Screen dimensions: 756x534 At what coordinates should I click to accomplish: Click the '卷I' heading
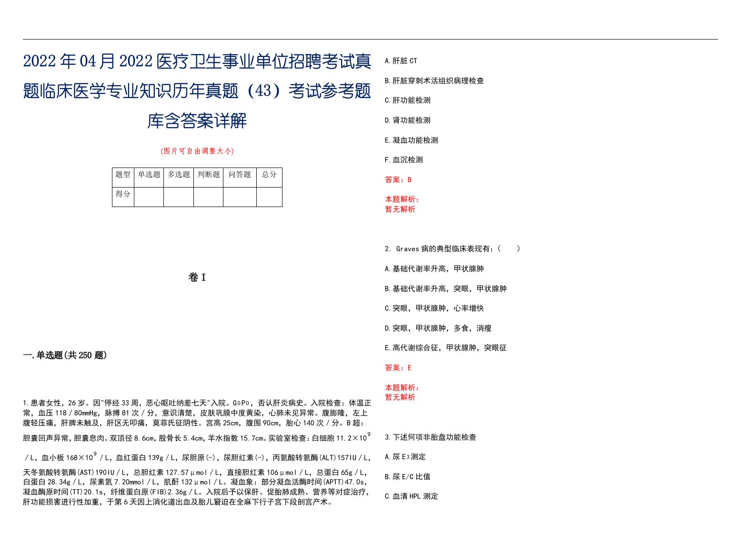(197, 277)
